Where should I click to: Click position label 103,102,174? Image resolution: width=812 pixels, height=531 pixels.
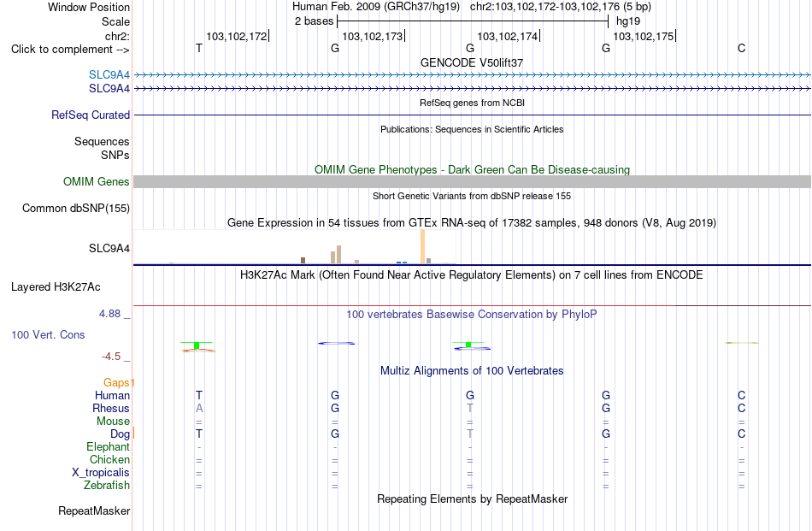pyautogui.click(x=508, y=36)
